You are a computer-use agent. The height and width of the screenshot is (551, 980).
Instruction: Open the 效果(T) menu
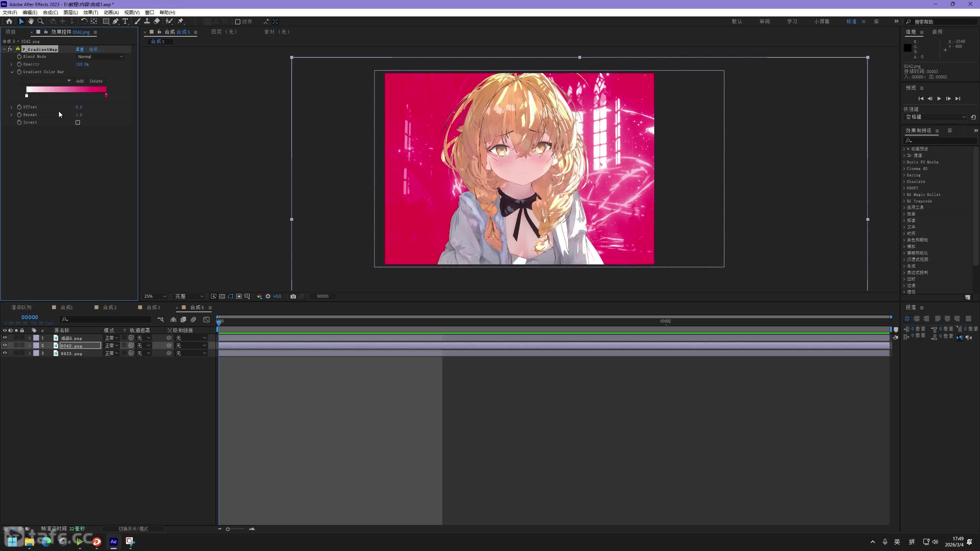tap(91, 12)
